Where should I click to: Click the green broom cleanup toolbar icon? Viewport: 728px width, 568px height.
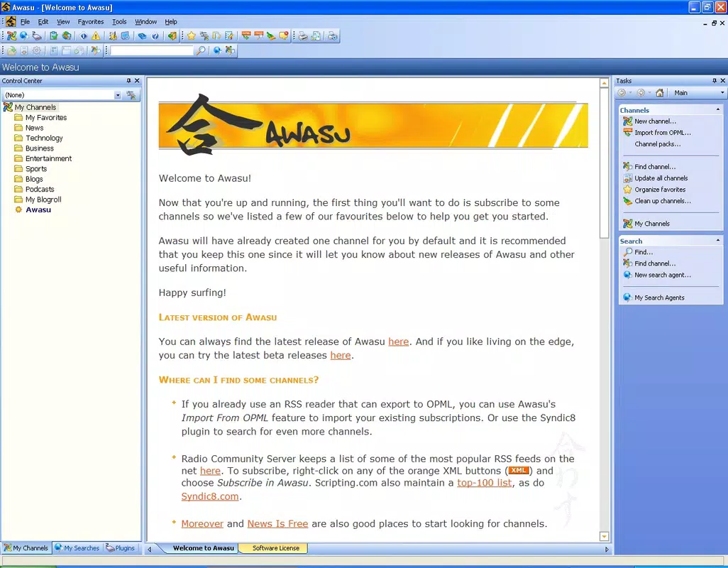pos(271,35)
